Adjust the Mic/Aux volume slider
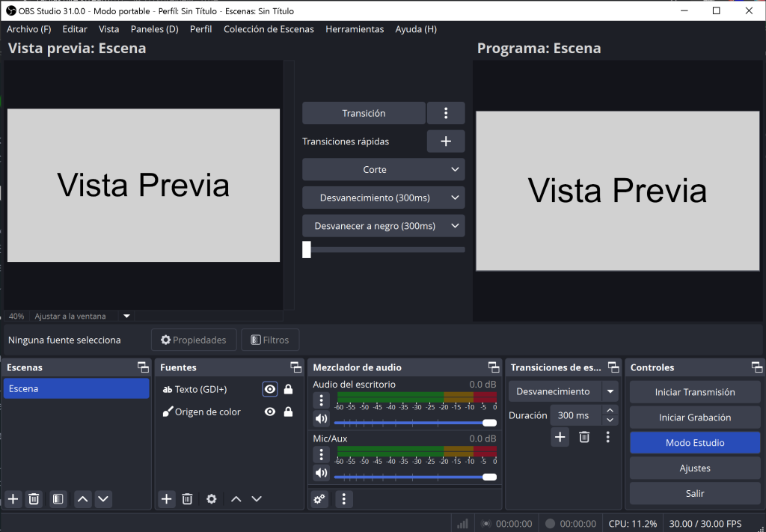Screen dimensions: 766x532 (415, 476)
